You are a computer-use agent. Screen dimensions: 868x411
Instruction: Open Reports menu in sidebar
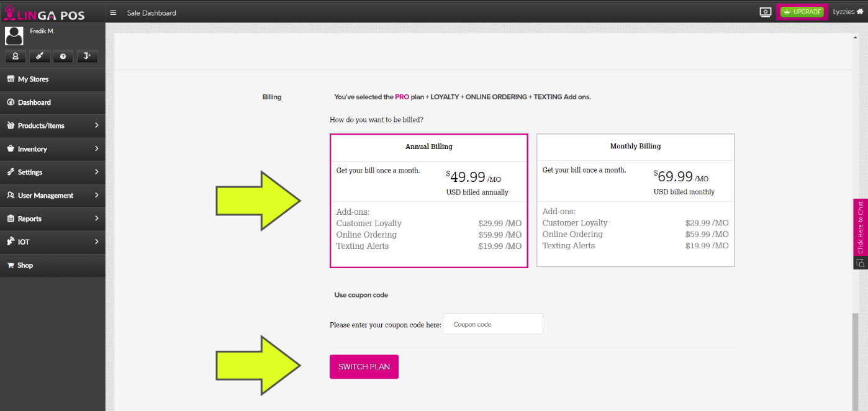point(53,219)
